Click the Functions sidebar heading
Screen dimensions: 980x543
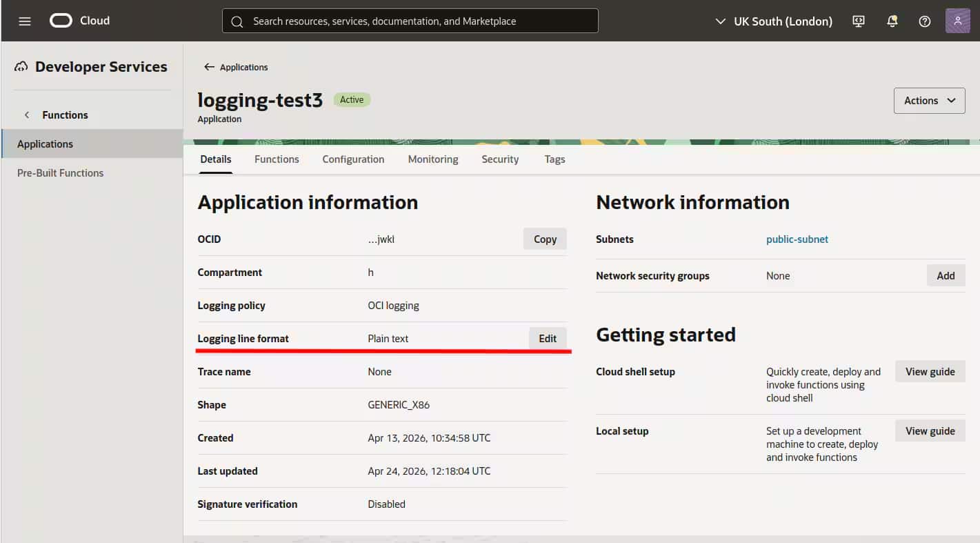[65, 115]
